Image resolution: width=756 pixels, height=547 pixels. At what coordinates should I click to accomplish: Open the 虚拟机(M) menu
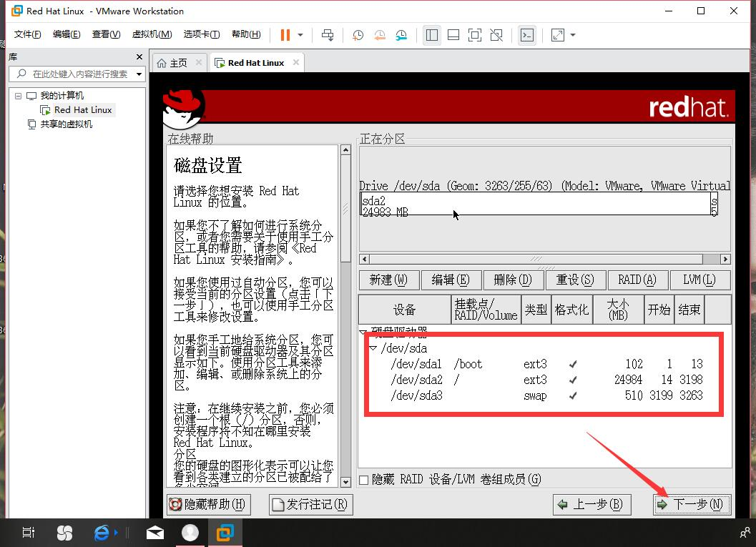point(152,34)
